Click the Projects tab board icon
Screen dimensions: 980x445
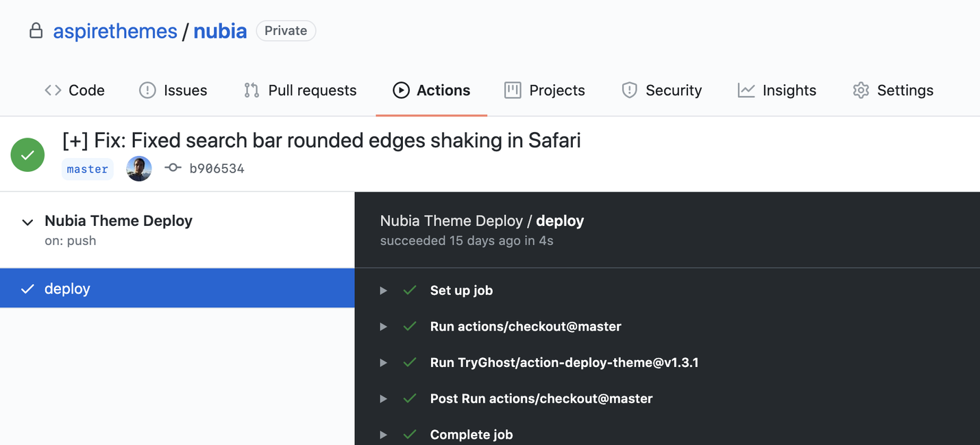tap(513, 90)
